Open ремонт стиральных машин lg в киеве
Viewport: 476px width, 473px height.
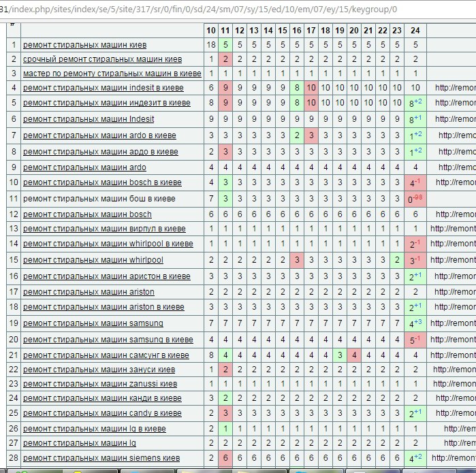coord(95,429)
